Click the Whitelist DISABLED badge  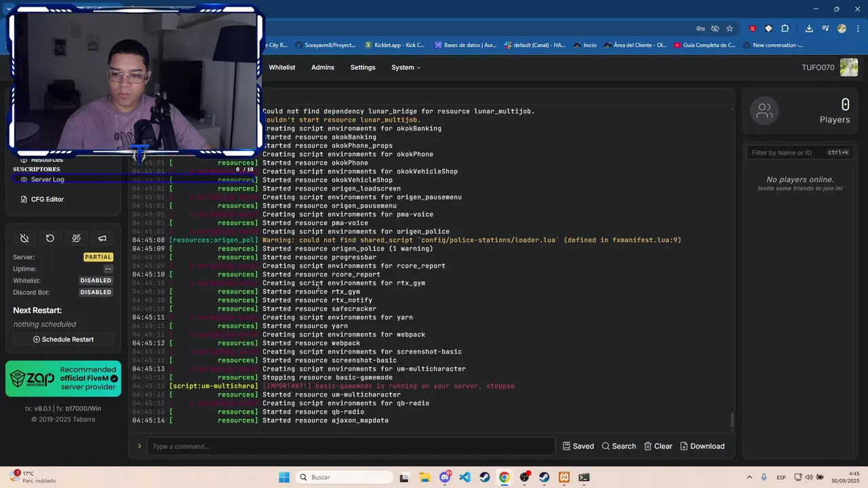click(96, 281)
